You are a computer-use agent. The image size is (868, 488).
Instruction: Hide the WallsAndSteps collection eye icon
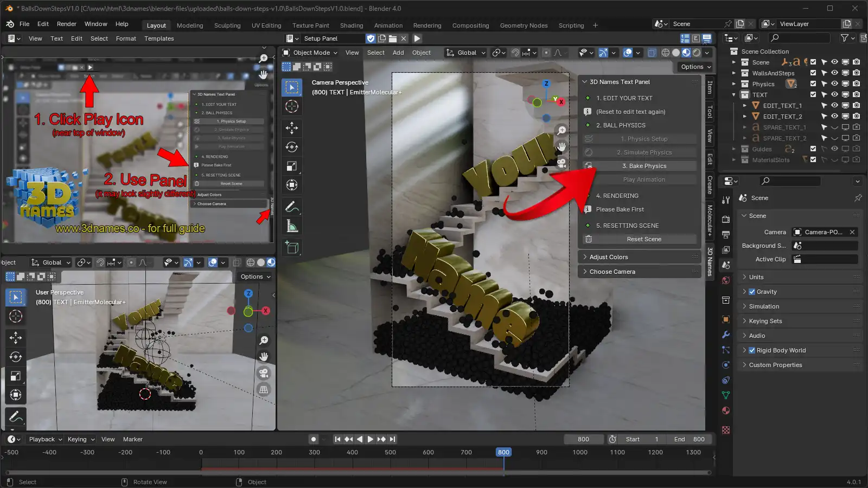[x=834, y=73]
